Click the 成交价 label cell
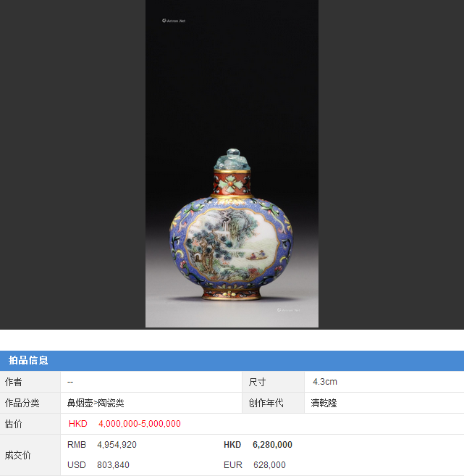This screenshot has width=464, height=476. click(30, 455)
